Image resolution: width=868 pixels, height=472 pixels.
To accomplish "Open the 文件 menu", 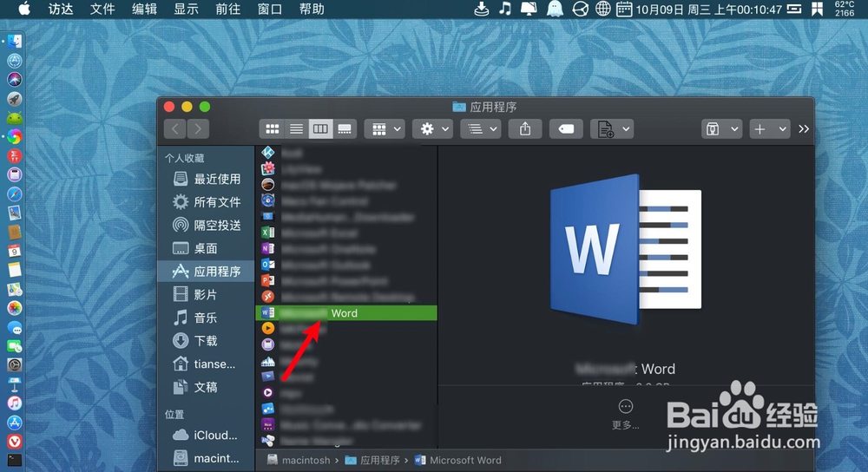I will [102, 9].
